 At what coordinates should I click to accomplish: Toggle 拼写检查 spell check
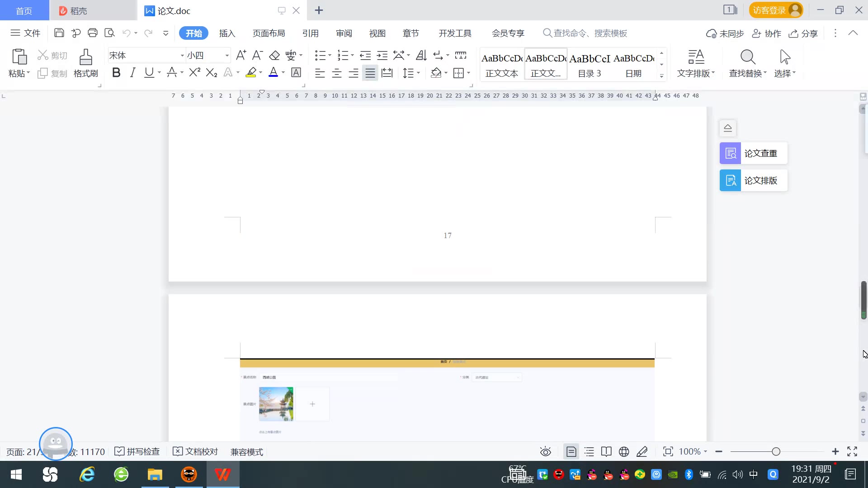[137, 451]
